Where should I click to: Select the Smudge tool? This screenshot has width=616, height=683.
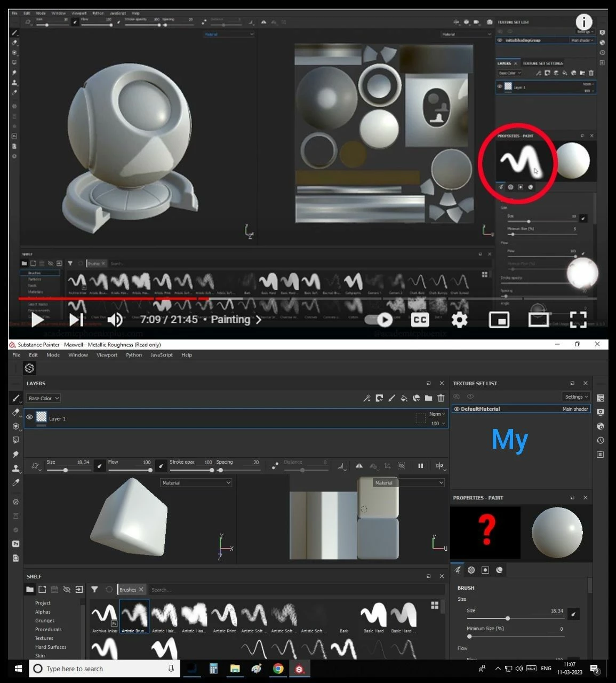click(15, 454)
